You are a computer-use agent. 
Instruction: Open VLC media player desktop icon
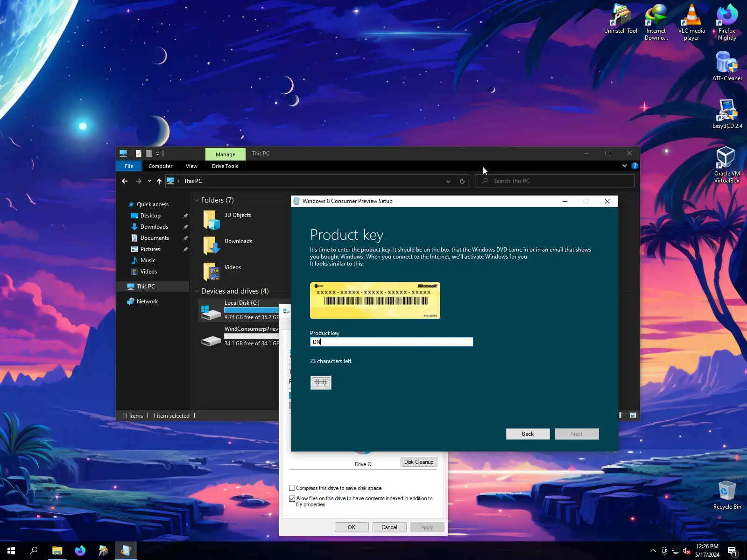point(691,22)
